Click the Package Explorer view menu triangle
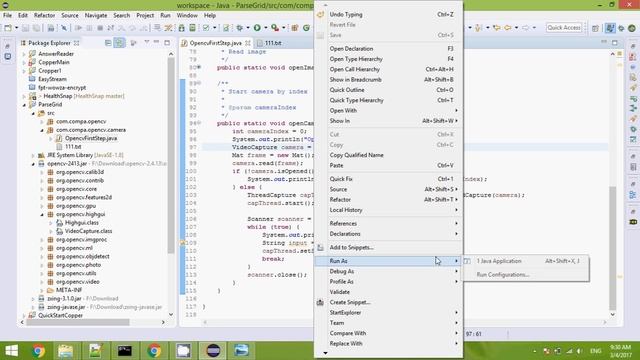Viewport: 640px width, 360px height. tap(147, 42)
